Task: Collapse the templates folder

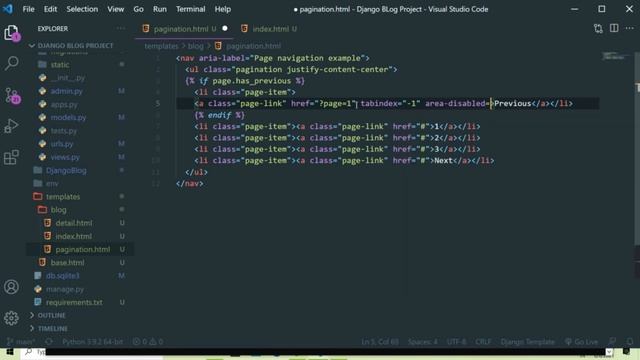Action: coord(63,197)
